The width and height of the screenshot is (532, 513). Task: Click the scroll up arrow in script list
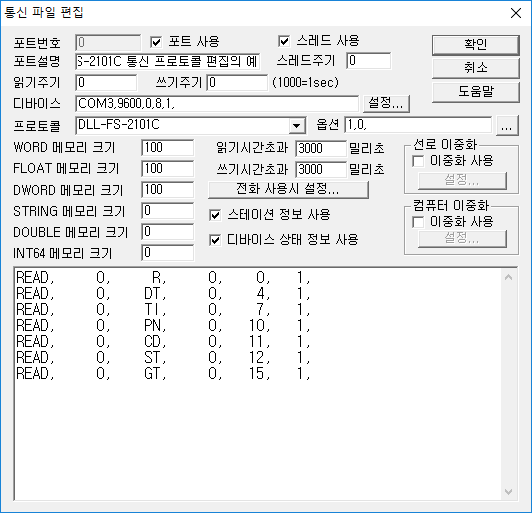508,277
